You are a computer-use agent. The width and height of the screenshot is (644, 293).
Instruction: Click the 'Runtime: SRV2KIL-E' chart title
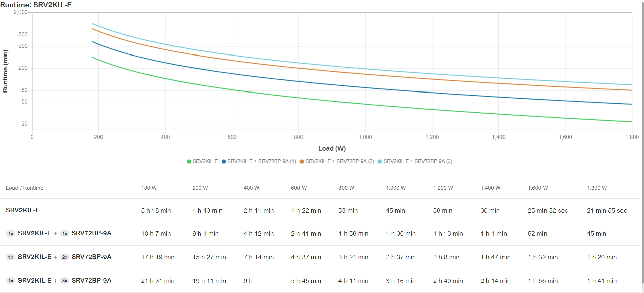coord(36,5)
